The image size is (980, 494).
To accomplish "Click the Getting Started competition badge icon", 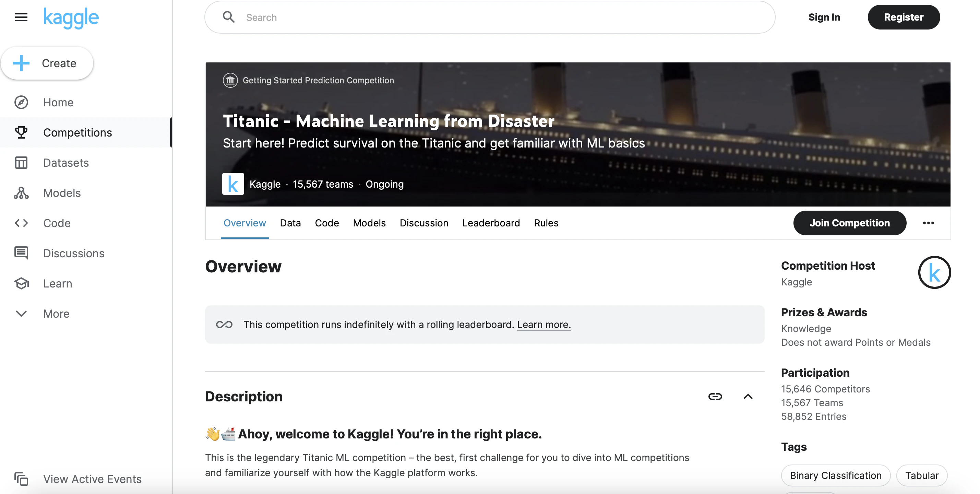I will [x=230, y=80].
